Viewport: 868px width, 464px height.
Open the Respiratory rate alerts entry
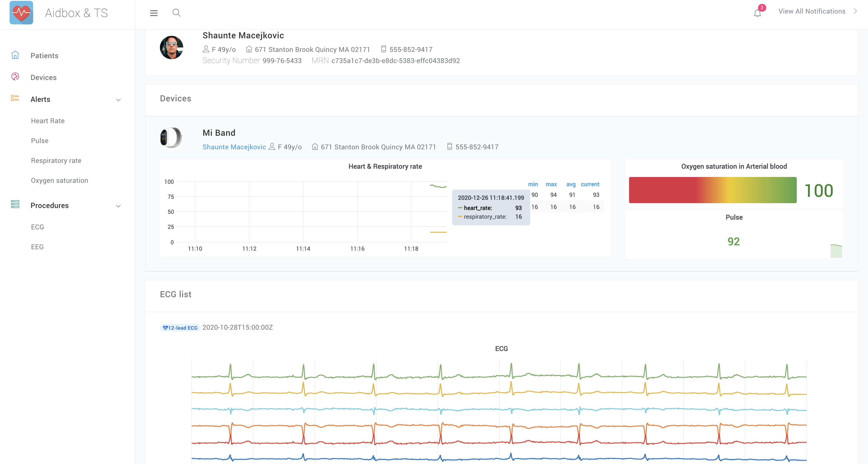coord(56,160)
